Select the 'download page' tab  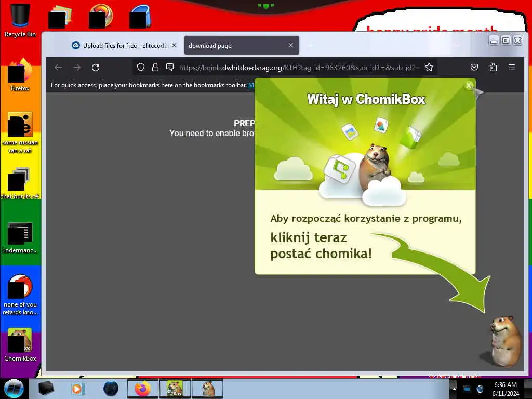click(242, 45)
